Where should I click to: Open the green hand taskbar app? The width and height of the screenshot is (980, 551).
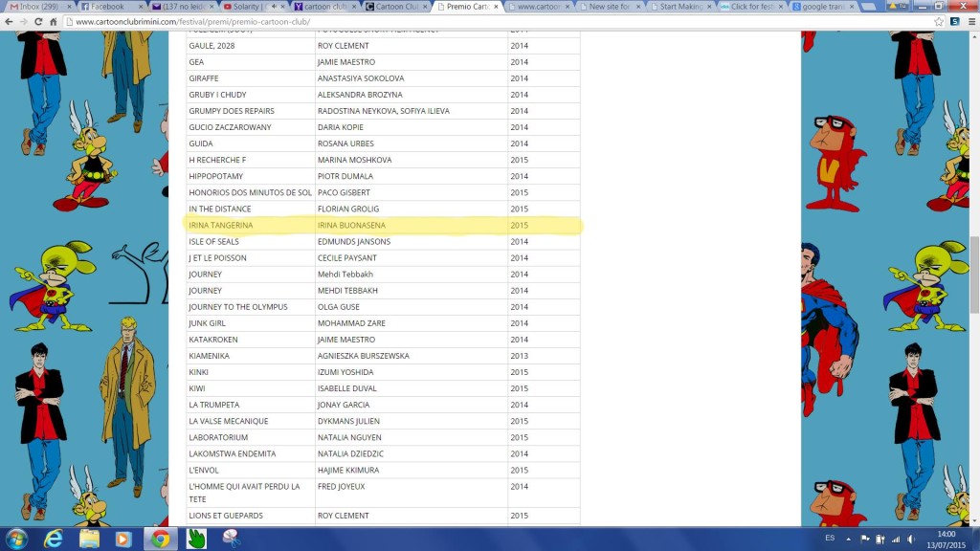(x=196, y=540)
